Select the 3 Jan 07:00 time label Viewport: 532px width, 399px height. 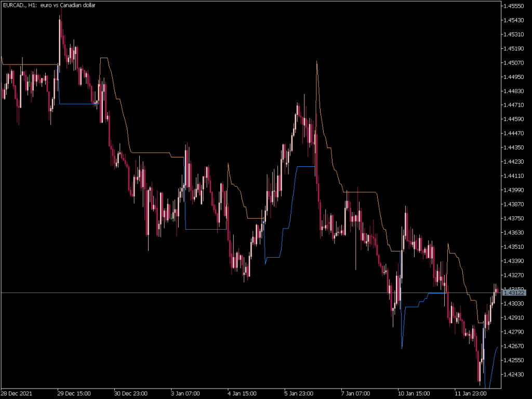click(x=185, y=393)
